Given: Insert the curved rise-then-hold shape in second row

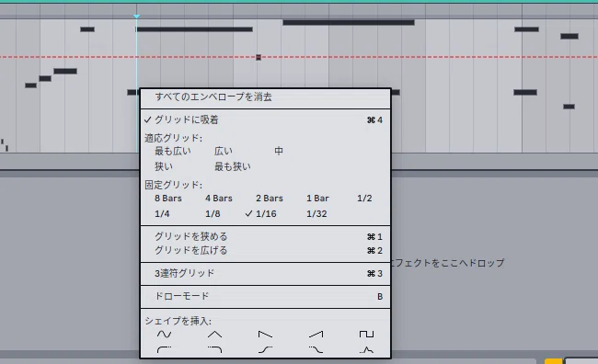Looking at the screenshot, I should (x=164, y=349).
